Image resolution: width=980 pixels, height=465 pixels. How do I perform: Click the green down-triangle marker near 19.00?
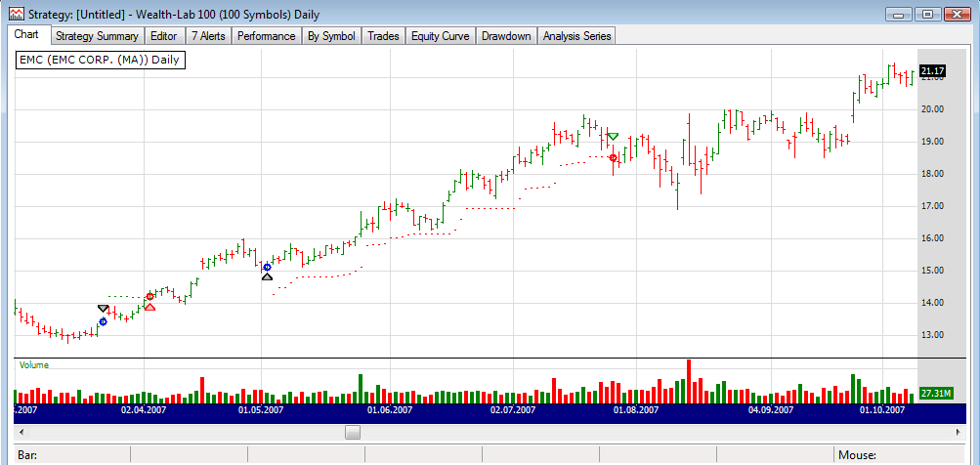pyautogui.click(x=613, y=136)
